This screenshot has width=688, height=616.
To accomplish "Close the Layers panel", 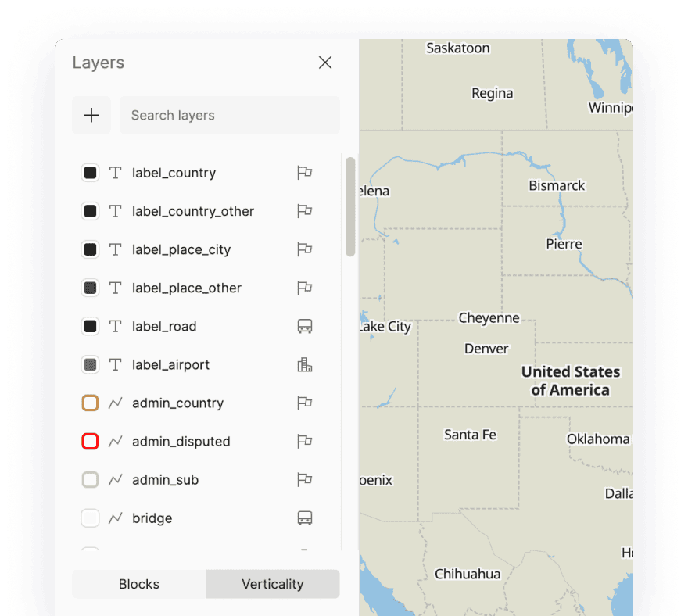I will [325, 63].
